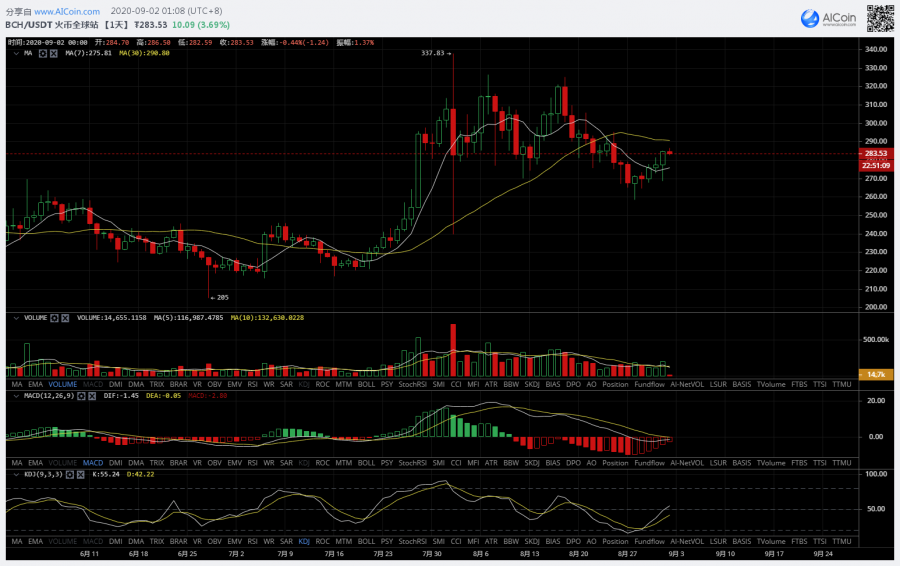Click the MA(7):275.81 legend value
The height and width of the screenshot is (566, 900).
(x=88, y=53)
